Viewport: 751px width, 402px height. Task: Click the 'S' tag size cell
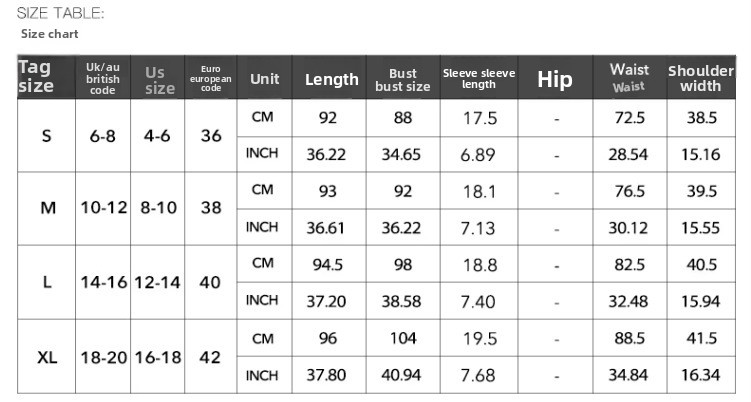pyautogui.click(x=46, y=136)
